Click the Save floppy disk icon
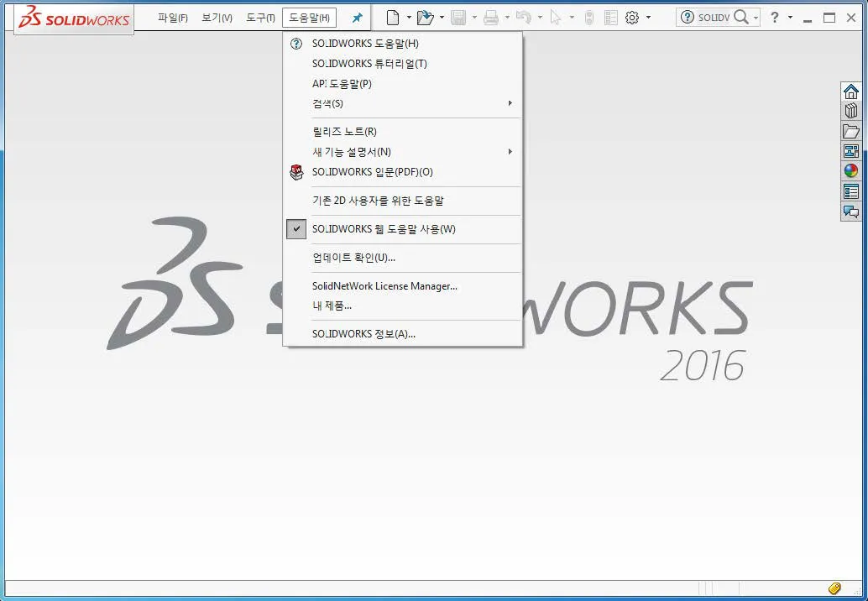 [x=458, y=18]
